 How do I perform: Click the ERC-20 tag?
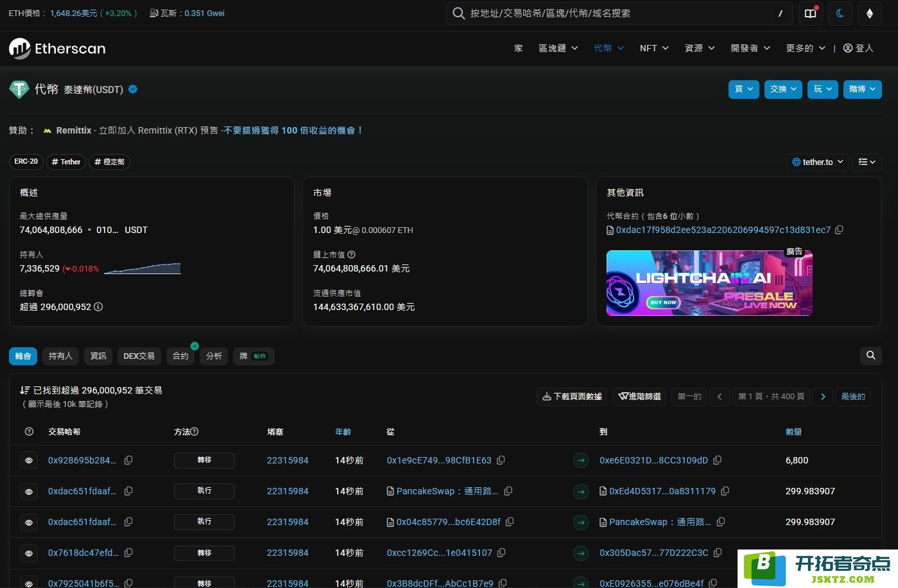click(x=26, y=162)
